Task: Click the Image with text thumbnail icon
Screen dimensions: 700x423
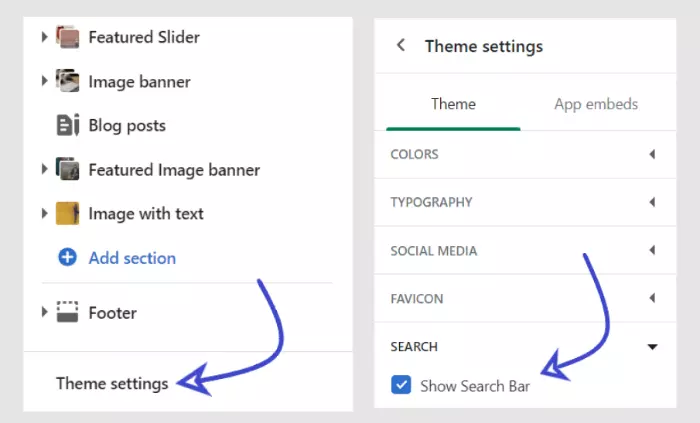Action: pos(67,213)
